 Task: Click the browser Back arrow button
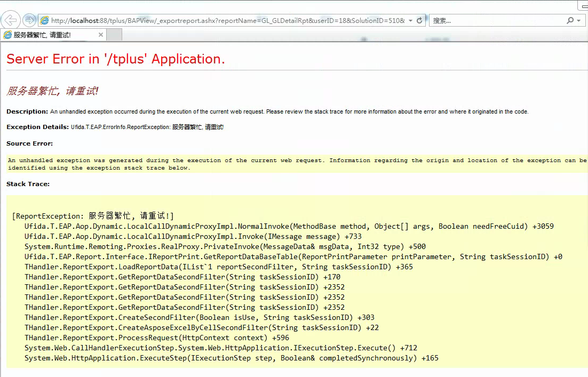11,20
